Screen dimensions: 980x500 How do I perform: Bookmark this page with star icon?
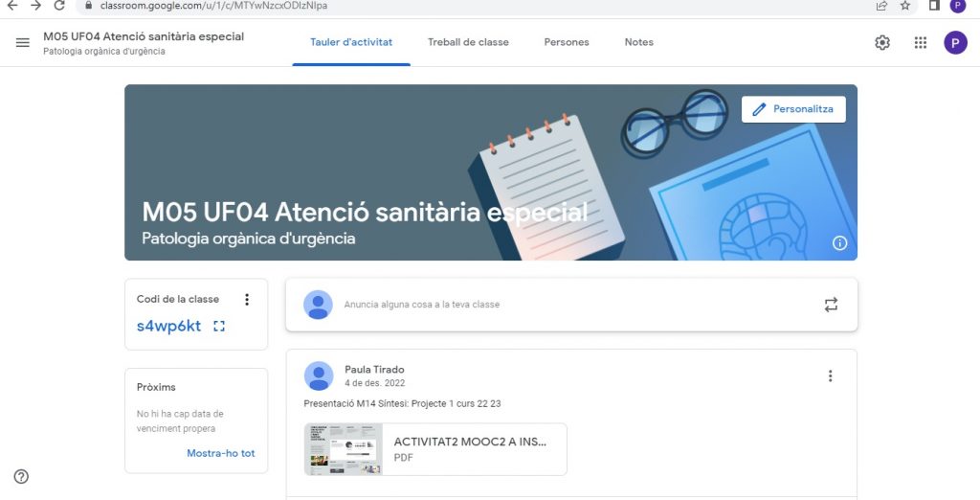(x=905, y=6)
